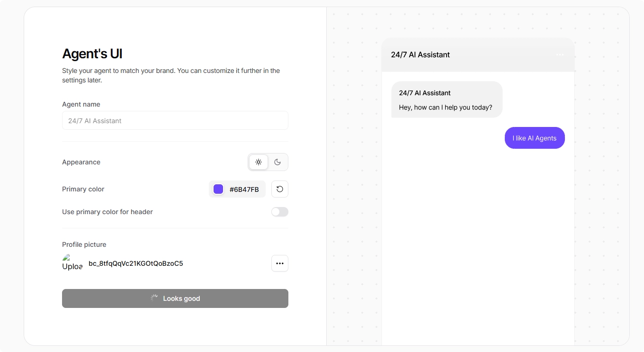The image size is (644, 352).
Task: Click the bc_8tfqQqVc21KGOtQoBzoC5 filename
Action: click(136, 263)
